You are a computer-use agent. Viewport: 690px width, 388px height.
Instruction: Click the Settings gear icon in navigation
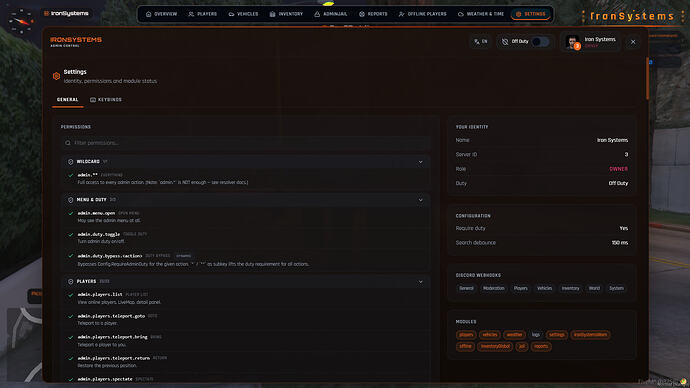518,14
